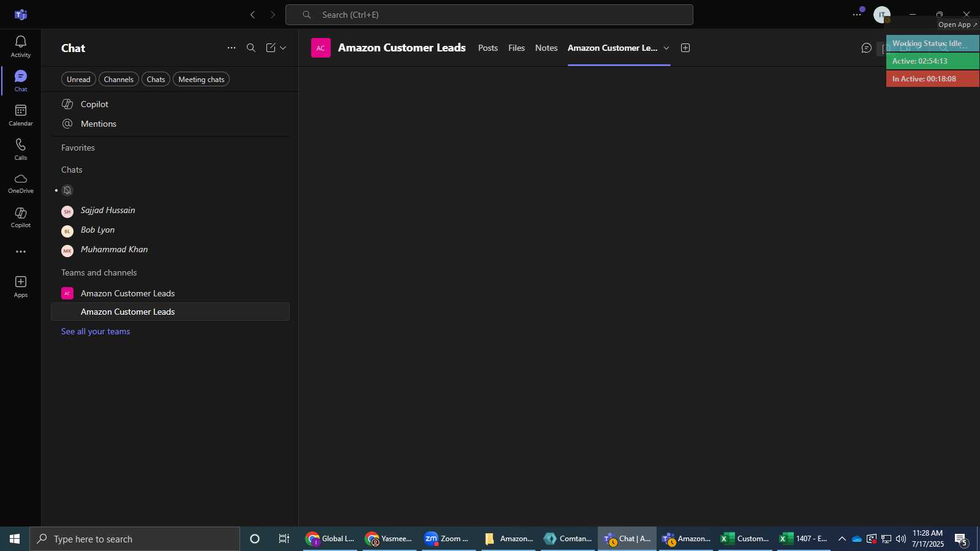
Task: Open the 1407 - E... Excel taskbar window
Action: [x=804, y=539]
